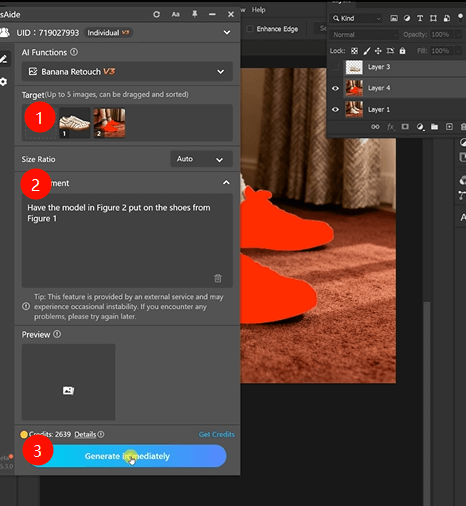The height and width of the screenshot is (506, 466).
Task: Open the Size Ratio Auto dropdown
Action: 201,159
